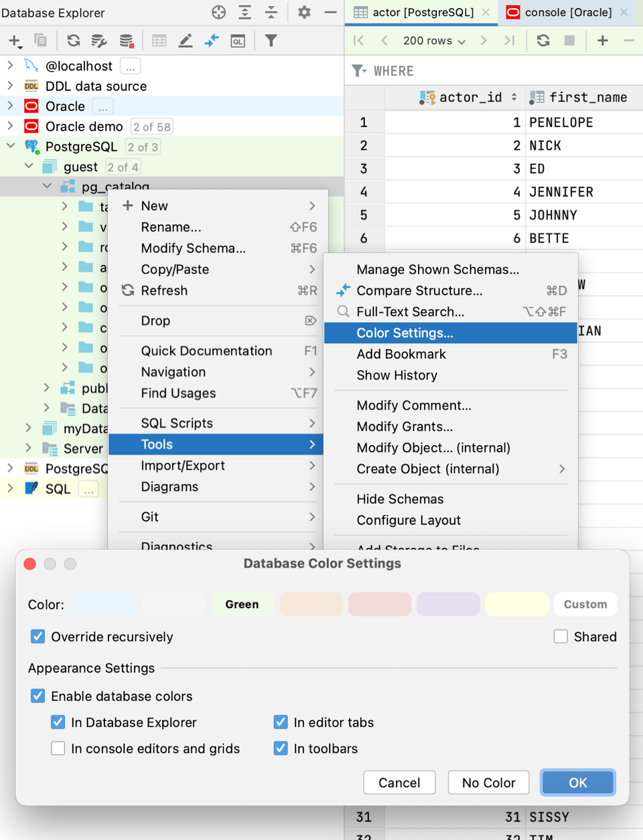Disable Override recursively

coord(38,637)
